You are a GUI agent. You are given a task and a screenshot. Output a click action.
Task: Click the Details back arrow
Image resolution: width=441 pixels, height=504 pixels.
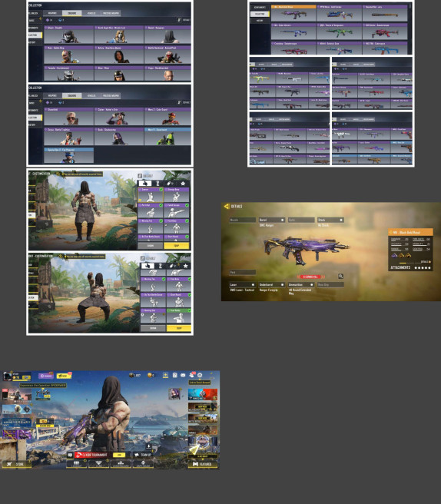pos(227,207)
